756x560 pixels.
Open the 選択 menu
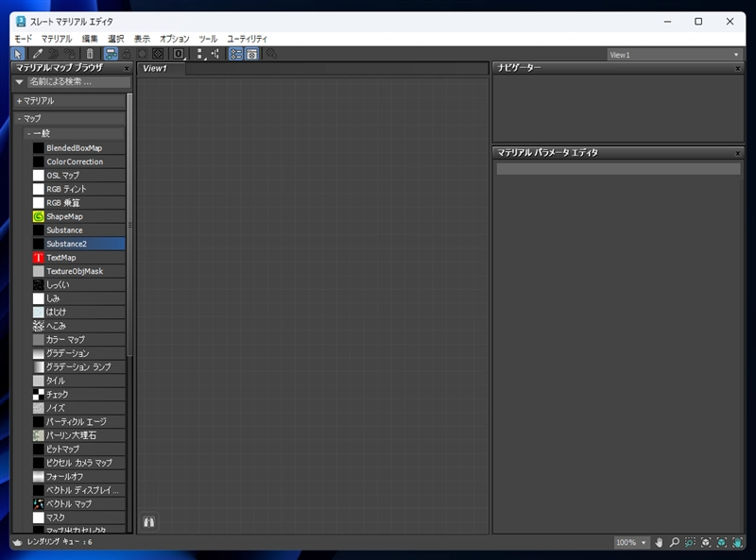tap(115, 39)
